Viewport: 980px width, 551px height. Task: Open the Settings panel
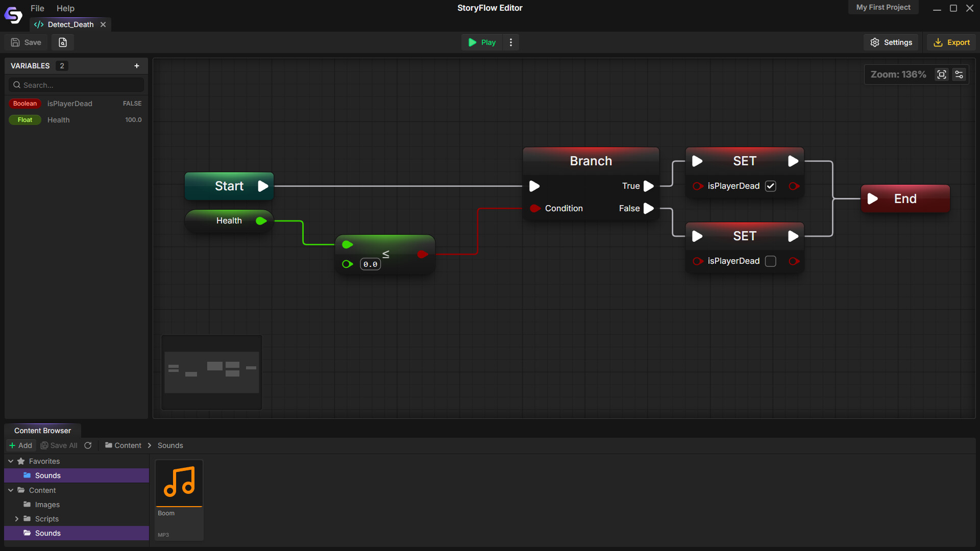(x=891, y=42)
